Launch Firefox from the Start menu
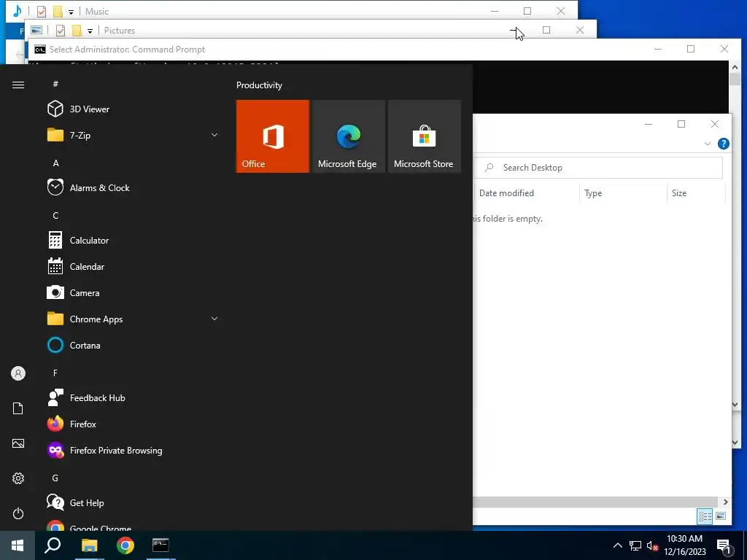Image resolution: width=747 pixels, height=560 pixels. pos(133,424)
